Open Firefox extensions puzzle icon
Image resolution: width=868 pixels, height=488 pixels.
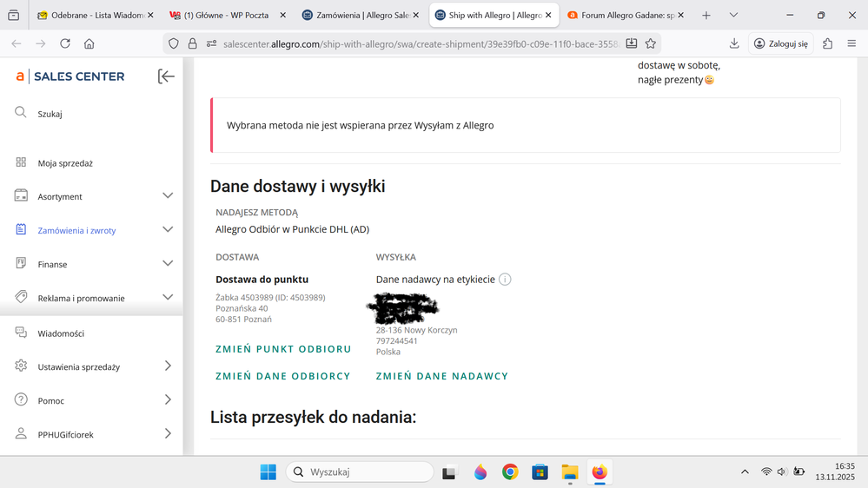pyautogui.click(x=827, y=43)
